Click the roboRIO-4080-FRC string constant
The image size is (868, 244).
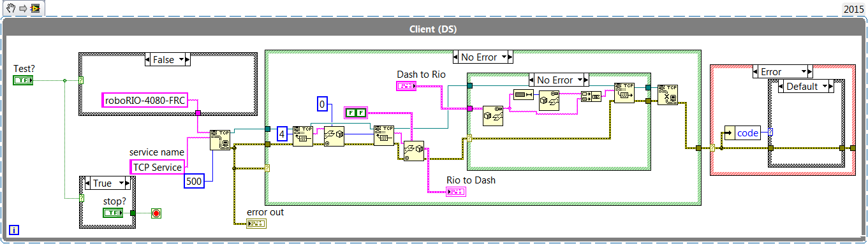tap(145, 100)
